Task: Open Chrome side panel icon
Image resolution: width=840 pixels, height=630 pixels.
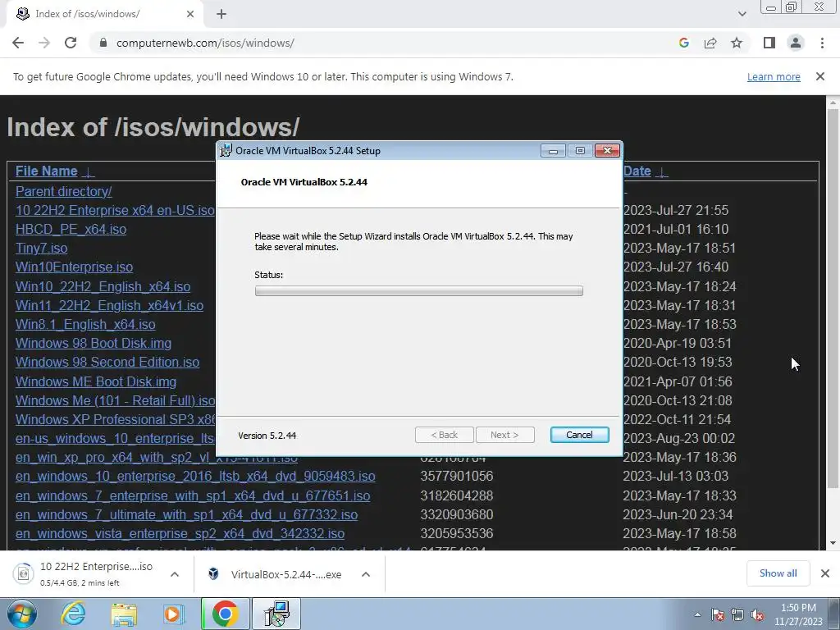Action: pos(769,43)
